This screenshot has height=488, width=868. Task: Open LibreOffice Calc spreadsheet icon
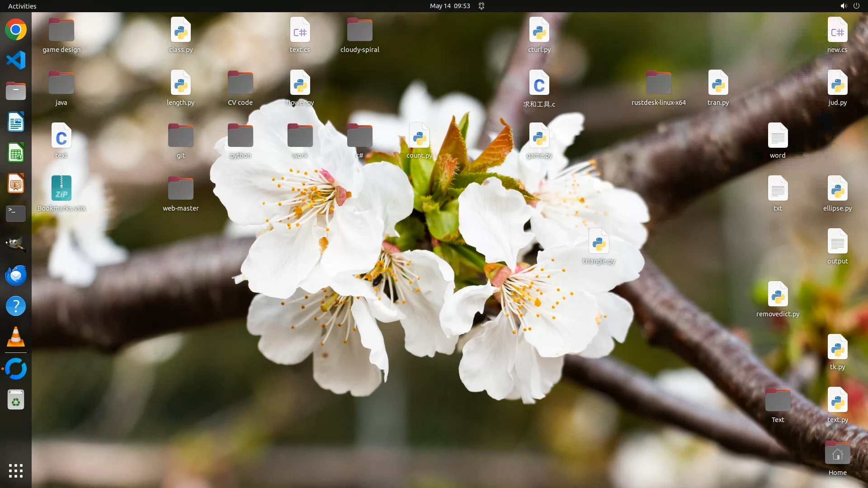[16, 153]
